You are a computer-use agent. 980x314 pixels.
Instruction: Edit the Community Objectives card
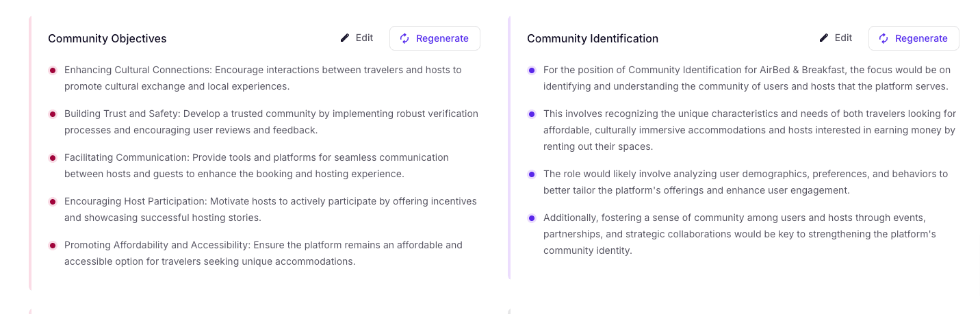pos(357,38)
